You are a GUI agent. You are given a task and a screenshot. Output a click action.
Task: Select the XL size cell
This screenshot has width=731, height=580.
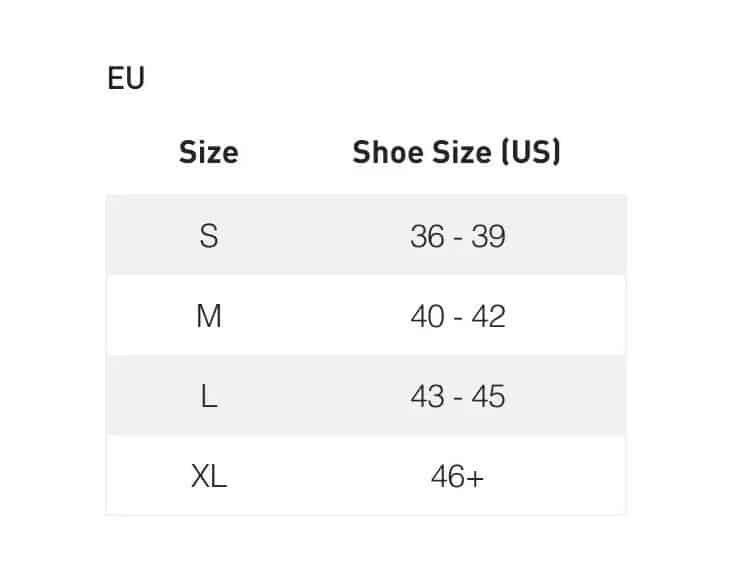coord(208,476)
